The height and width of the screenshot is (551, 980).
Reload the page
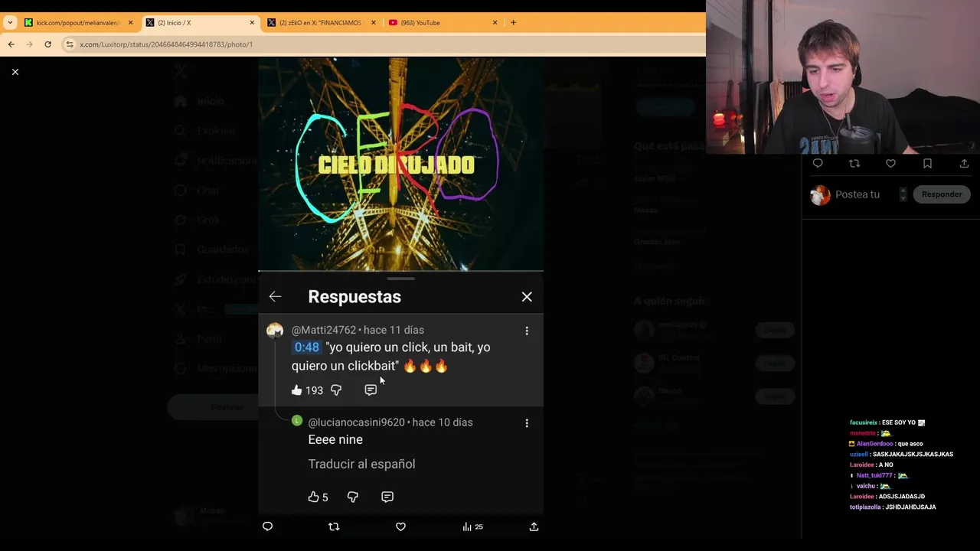47,44
